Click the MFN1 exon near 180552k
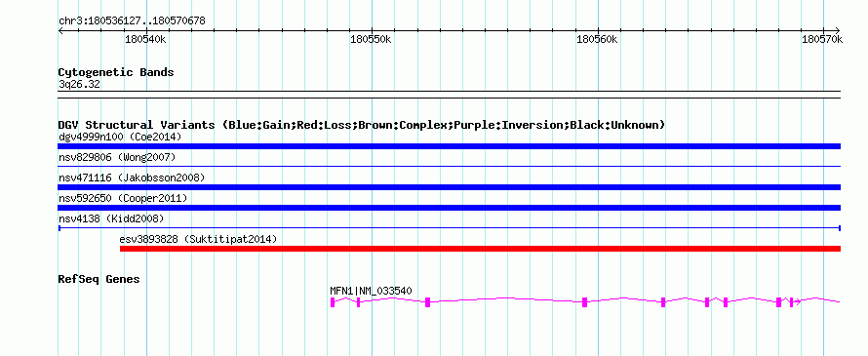868x356 pixels. (427, 301)
